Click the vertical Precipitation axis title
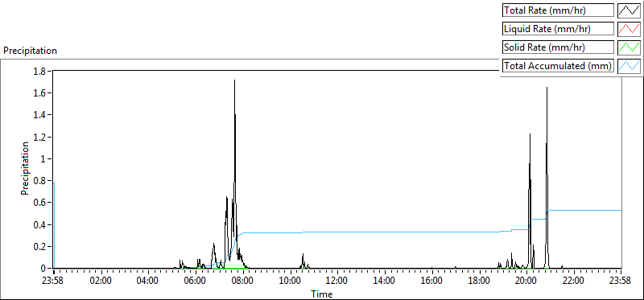Screen dimensions: 644x300 [25, 168]
